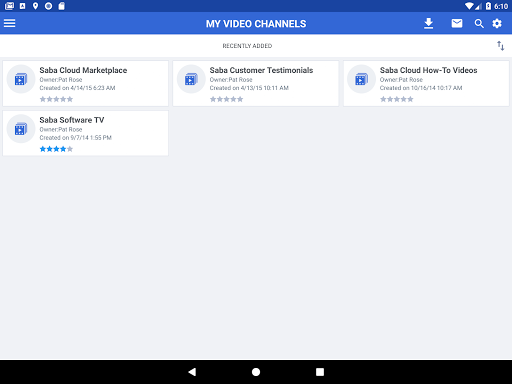Open settings via gear icon

(497, 23)
